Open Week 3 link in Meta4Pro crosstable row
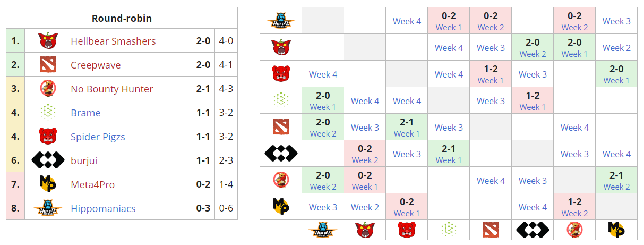The width and height of the screenshot is (644, 245). 323,207
